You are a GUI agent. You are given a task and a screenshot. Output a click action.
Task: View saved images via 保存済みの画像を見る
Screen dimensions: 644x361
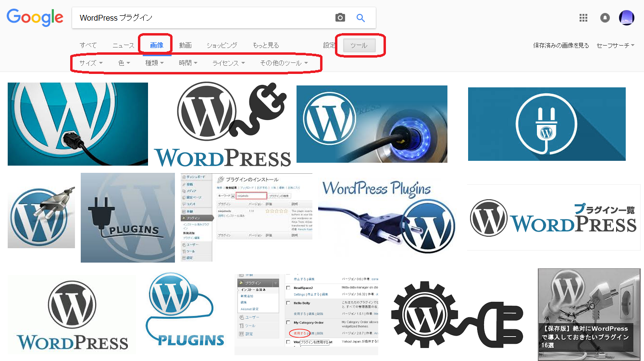[x=561, y=45]
